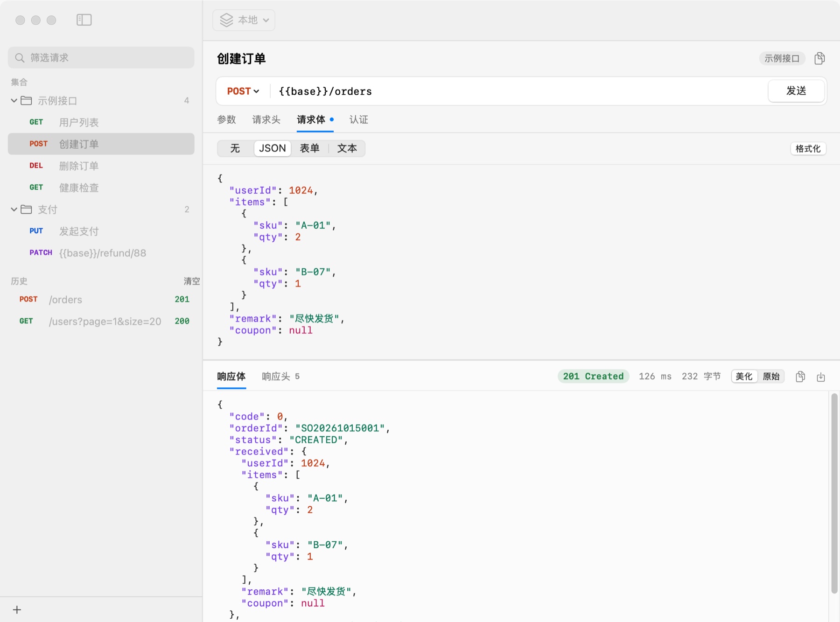Image resolution: width=840 pixels, height=622 pixels.
Task: Click the 格式化 button
Action: tap(808, 148)
